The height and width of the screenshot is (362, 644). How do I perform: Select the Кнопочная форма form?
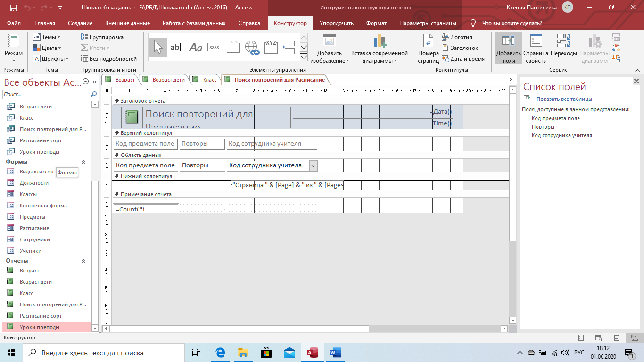[43, 206]
